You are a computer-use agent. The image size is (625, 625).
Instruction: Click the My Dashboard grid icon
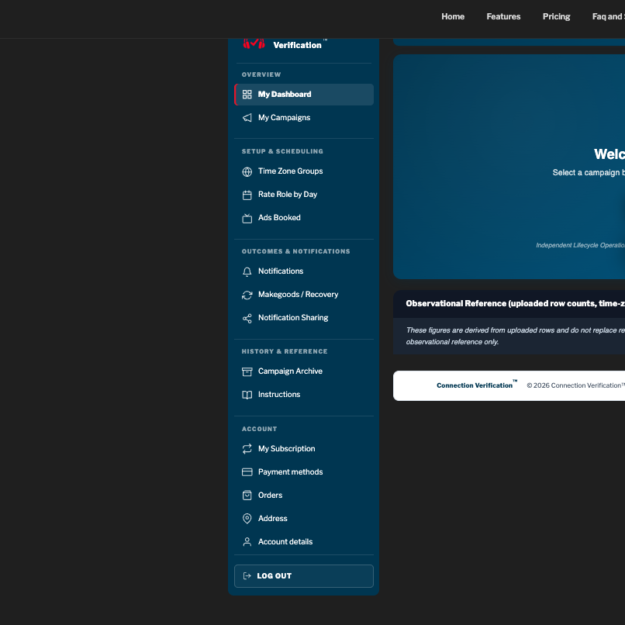pyautogui.click(x=247, y=94)
